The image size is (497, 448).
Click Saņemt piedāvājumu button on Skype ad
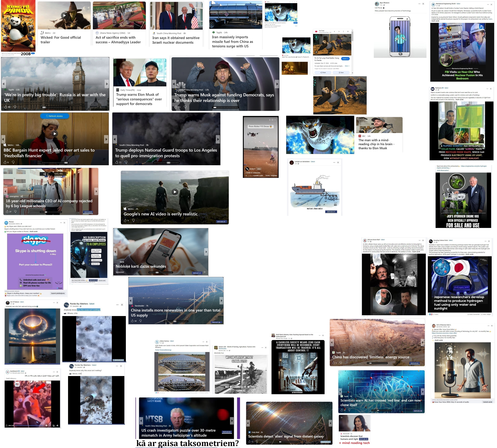[x=58, y=293]
